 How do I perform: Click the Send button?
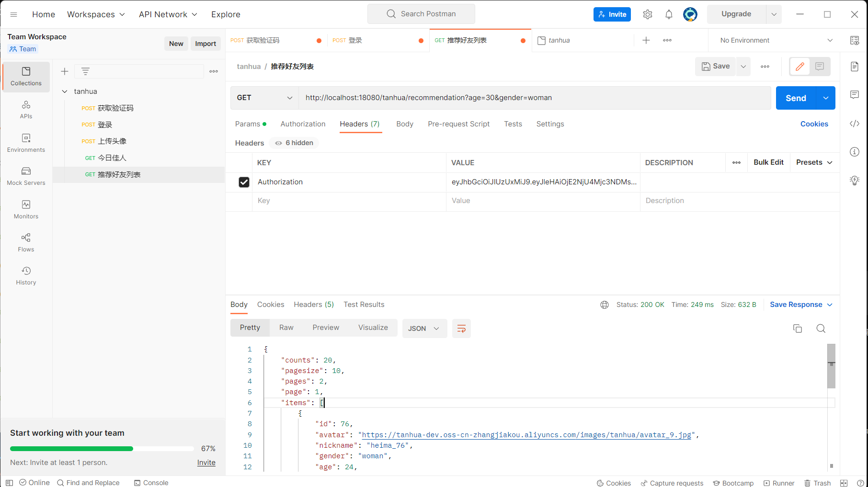[x=796, y=98]
